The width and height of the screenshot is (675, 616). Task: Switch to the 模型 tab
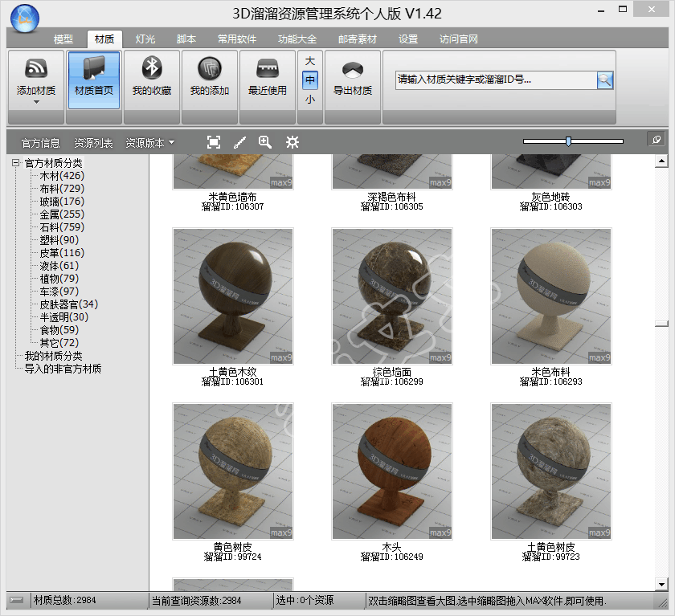pyautogui.click(x=63, y=39)
